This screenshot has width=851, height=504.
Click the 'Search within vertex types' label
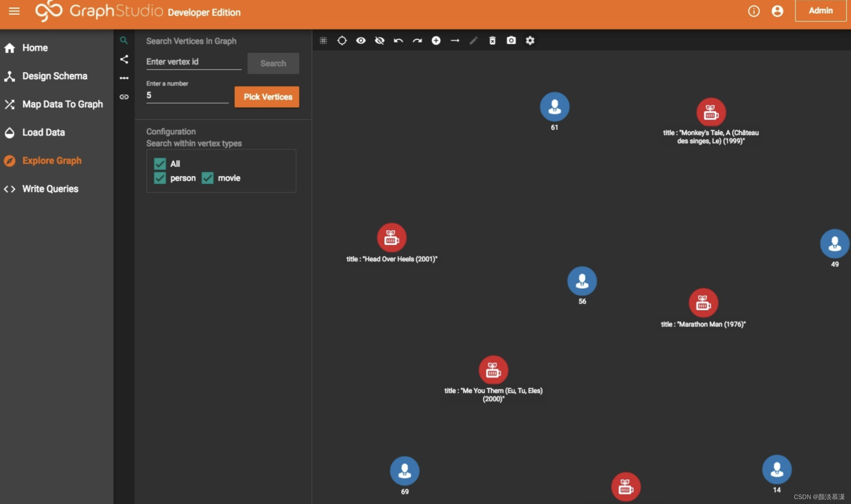(x=194, y=143)
